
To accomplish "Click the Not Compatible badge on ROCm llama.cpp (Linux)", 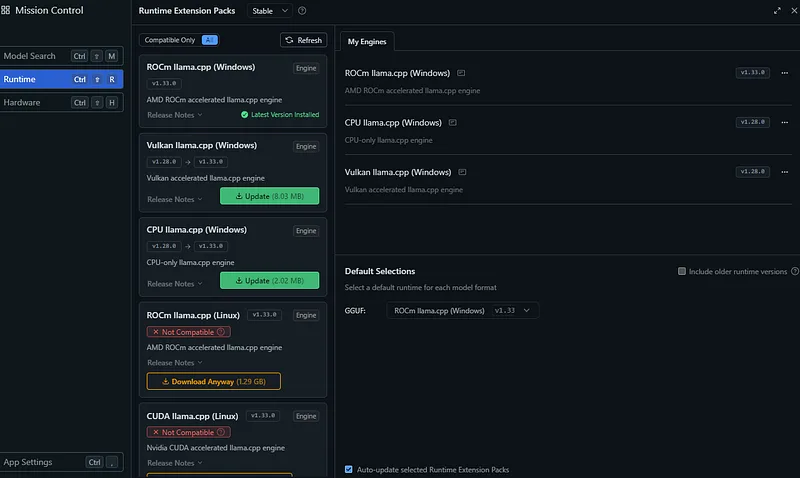I will [x=188, y=332].
